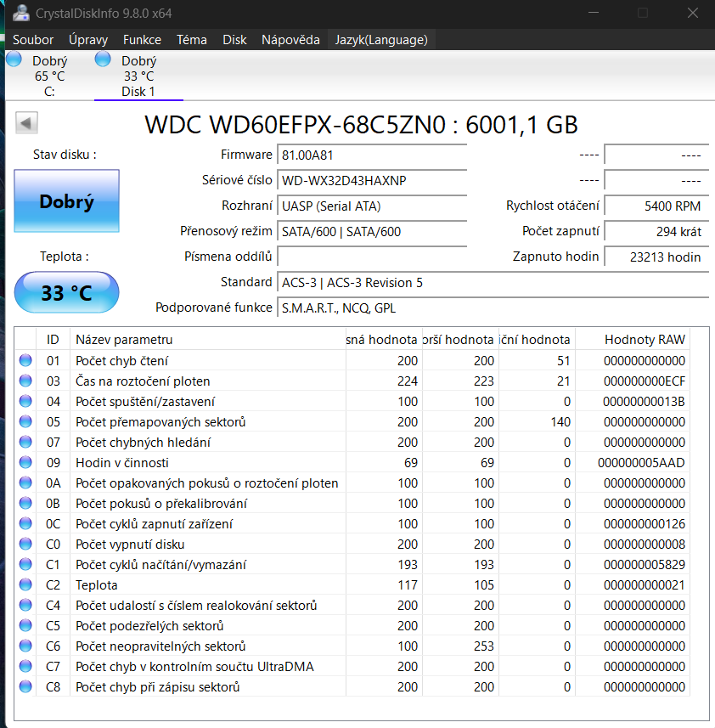Click the 23213 hodin power-on hours field
The image size is (715, 728).
(x=657, y=257)
